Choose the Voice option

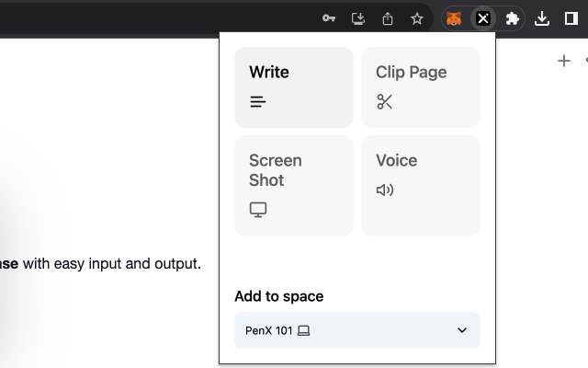420,185
